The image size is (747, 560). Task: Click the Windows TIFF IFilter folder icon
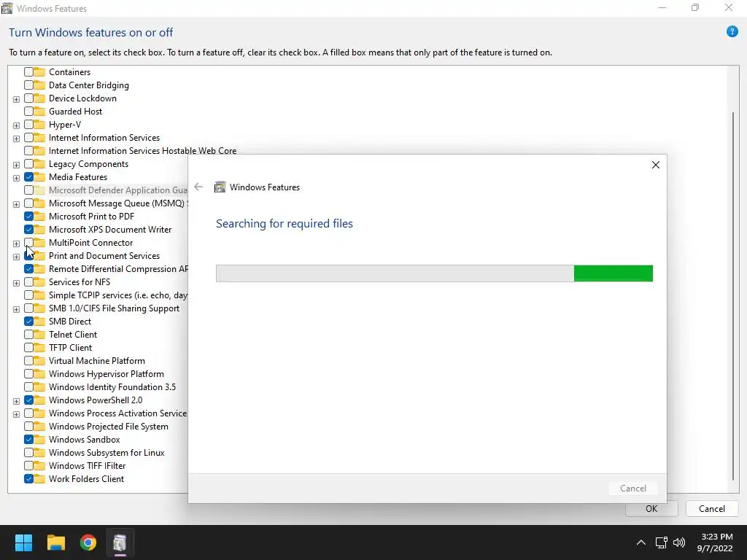39,466
